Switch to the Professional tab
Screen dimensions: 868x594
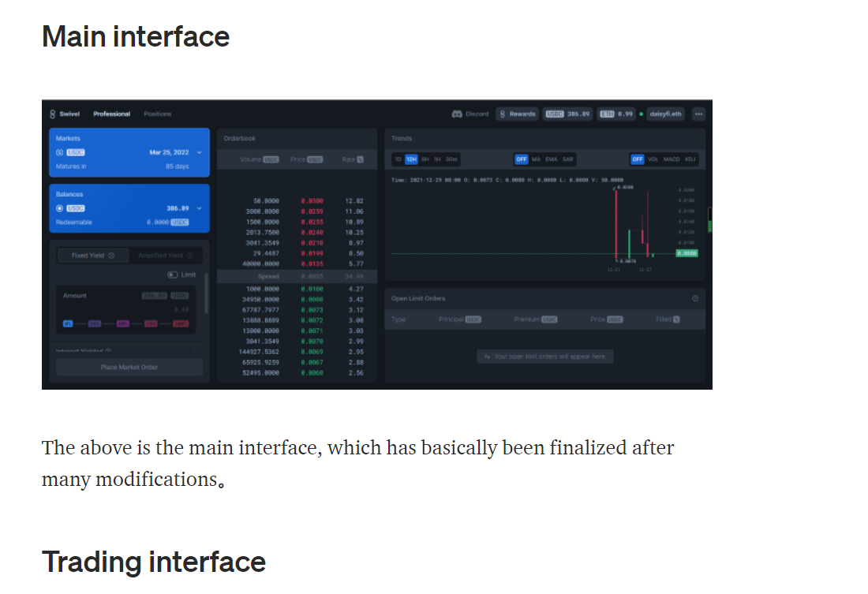pyautogui.click(x=112, y=114)
